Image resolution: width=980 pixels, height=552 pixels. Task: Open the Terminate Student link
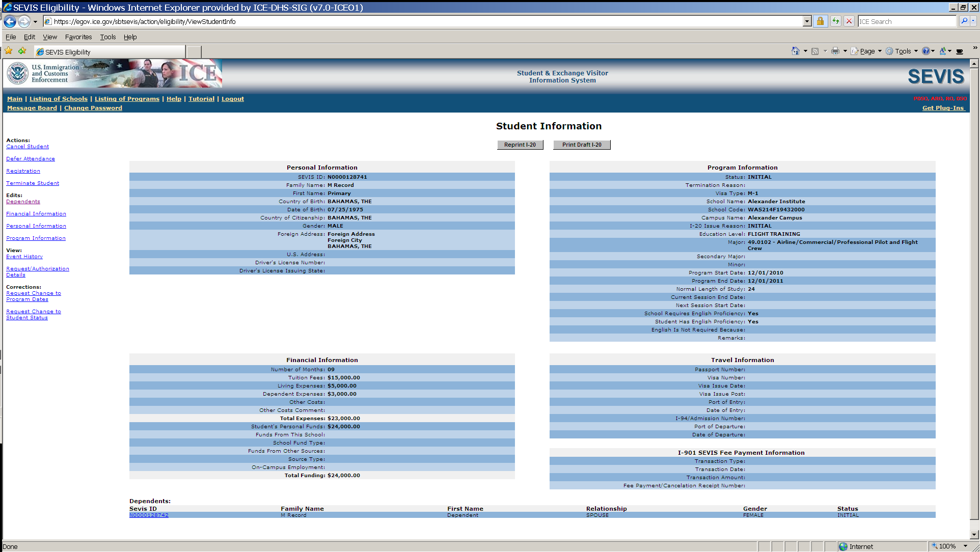pos(33,183)
